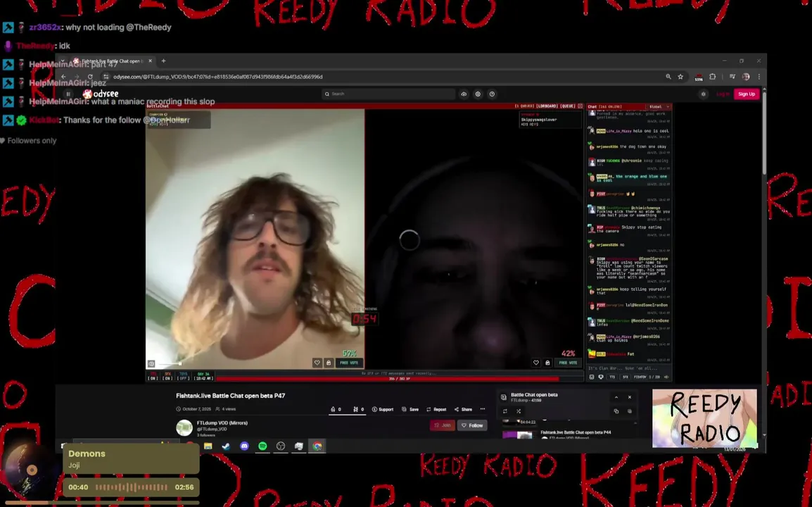Click the Chrome taskbar icon

pos(317,446)
